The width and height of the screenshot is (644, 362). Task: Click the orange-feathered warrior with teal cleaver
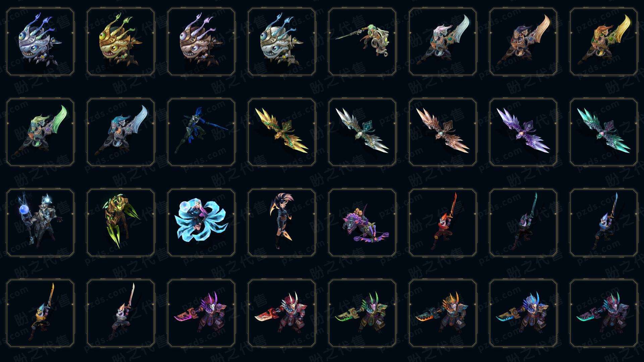click(443, 313)
